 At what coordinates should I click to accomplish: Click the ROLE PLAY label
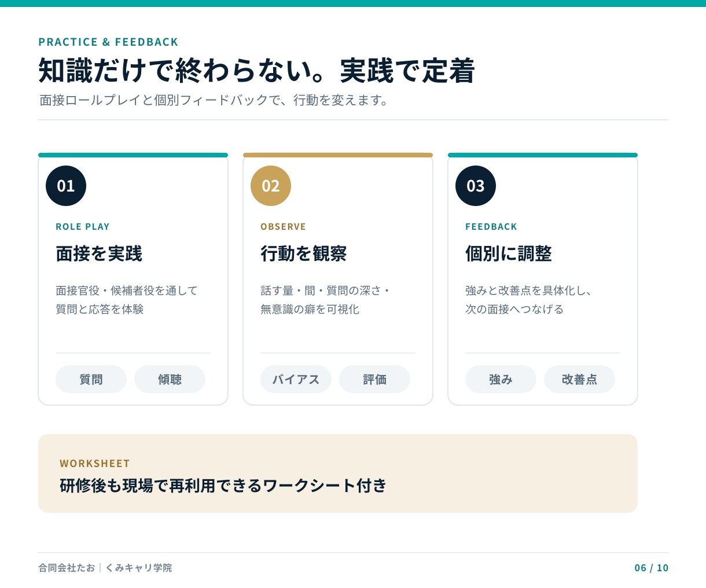click(83, 227)
